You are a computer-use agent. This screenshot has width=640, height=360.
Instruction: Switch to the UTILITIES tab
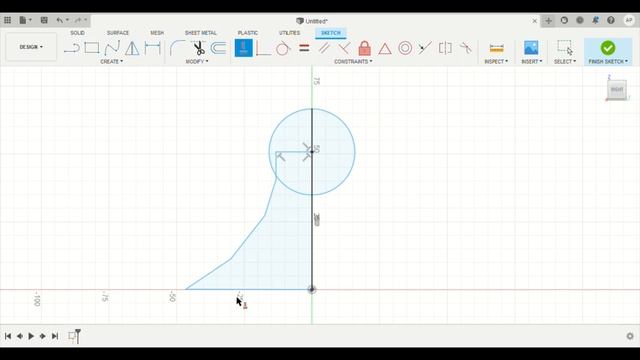289,33
